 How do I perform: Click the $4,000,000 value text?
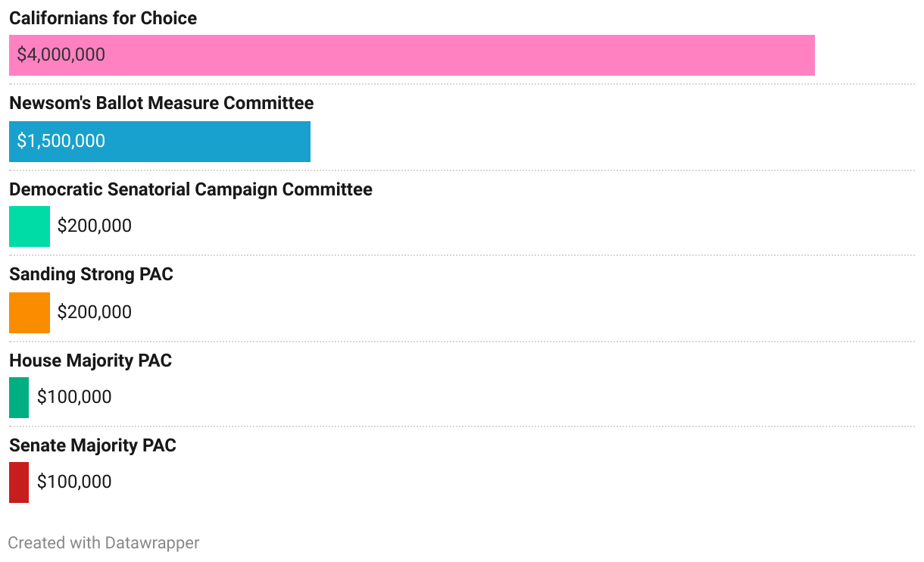tap(61, 55)
